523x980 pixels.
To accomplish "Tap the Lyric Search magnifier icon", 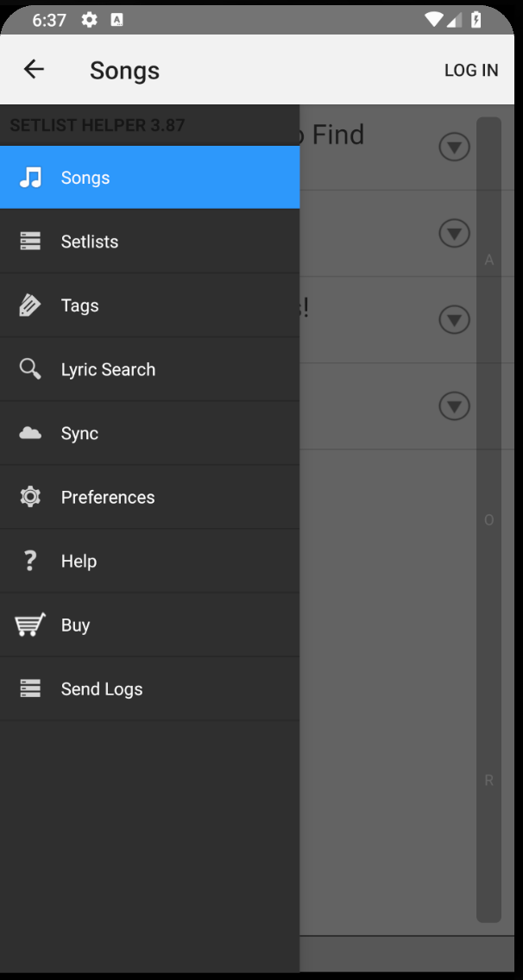I will (29, 368).
